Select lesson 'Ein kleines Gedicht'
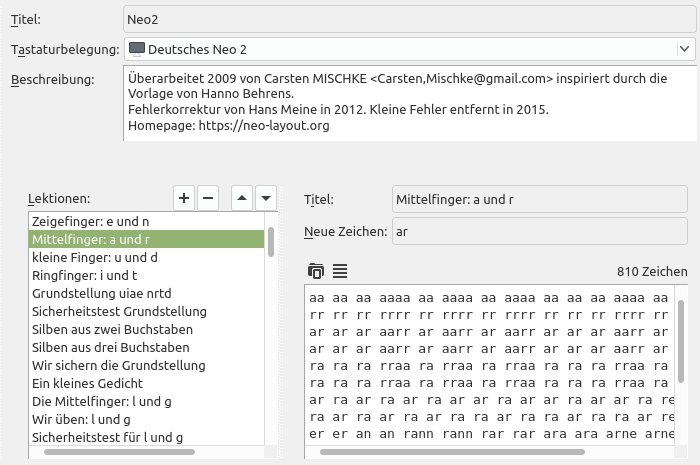 coord(146,383)
